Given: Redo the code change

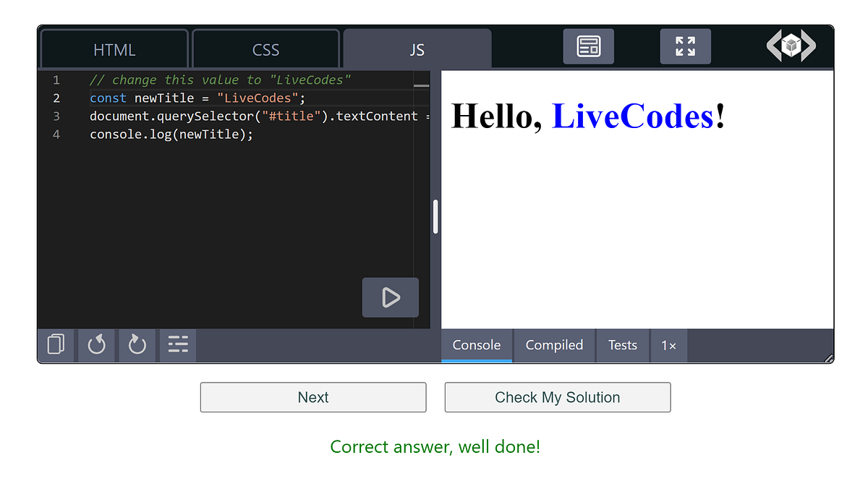Looking at the screenshot, I should coord(137,345).
